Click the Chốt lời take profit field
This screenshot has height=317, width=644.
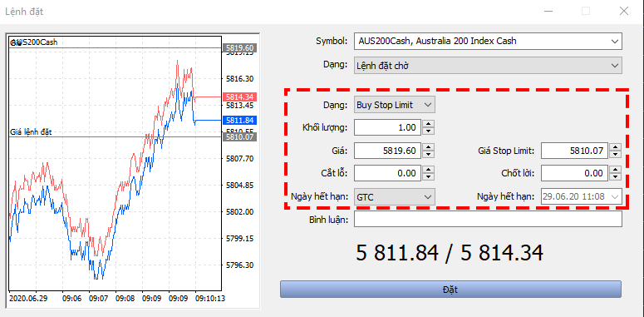click(x=574, y=173)
